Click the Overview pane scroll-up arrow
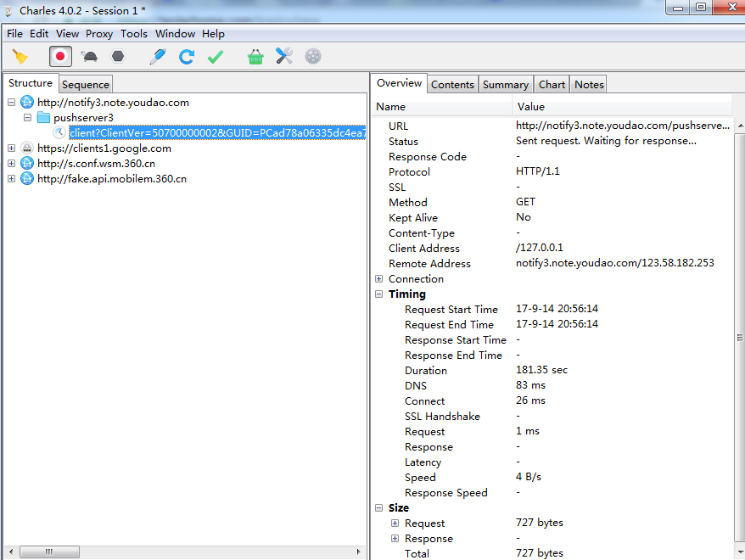The image size is (745, 560). point(740,126)
